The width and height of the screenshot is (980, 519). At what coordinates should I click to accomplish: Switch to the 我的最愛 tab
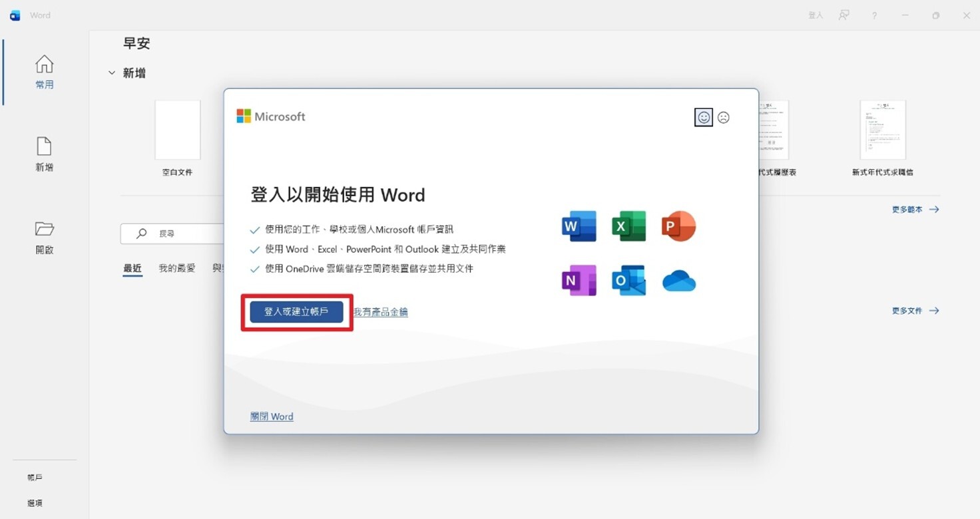[x=176, y=268]
